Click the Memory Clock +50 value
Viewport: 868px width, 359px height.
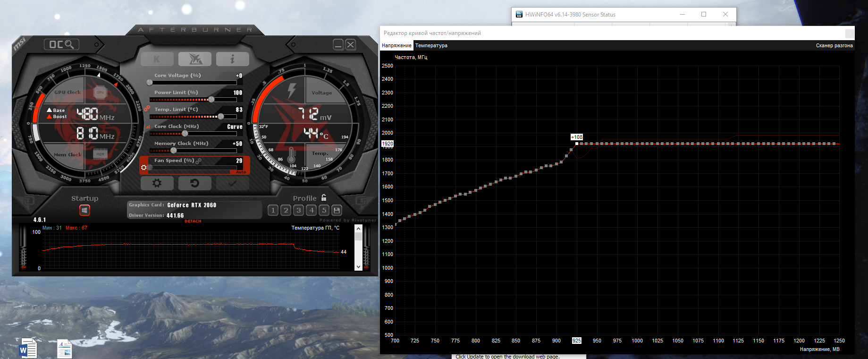[x=237, y=144]
